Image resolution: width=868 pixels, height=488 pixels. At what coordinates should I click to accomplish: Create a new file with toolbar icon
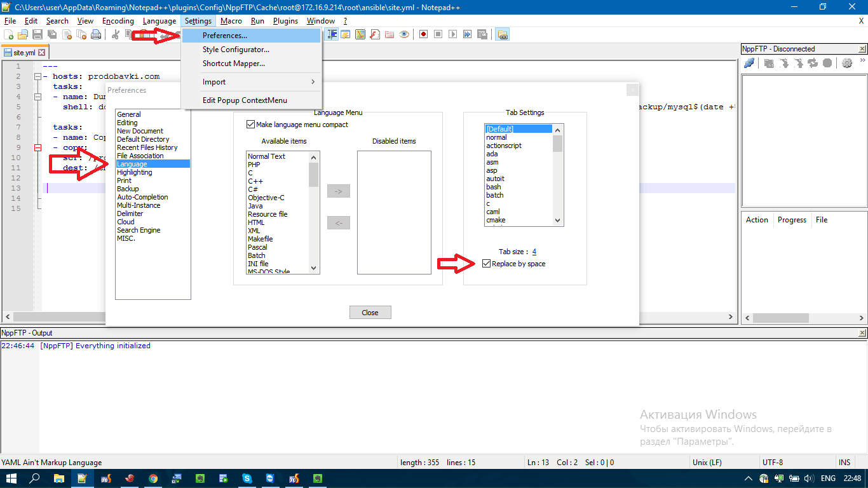point(8,34)
